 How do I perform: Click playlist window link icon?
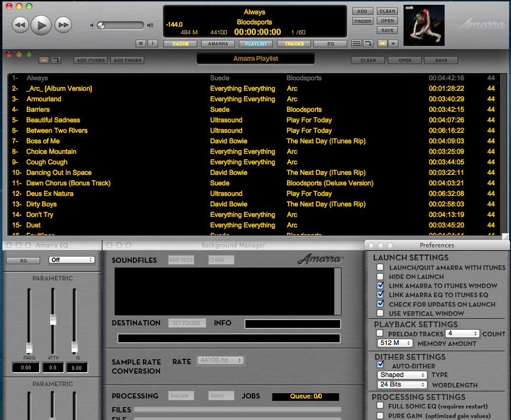44,60
